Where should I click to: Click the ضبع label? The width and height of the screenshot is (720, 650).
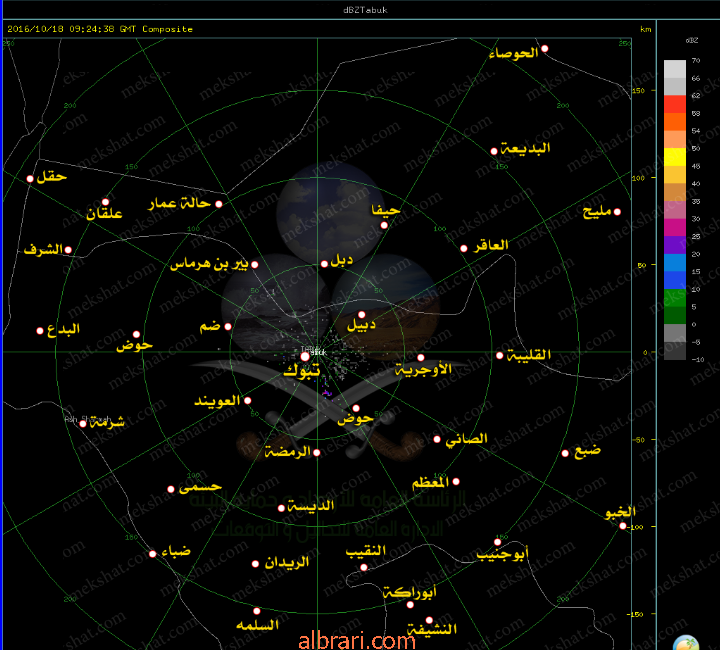point(587,450)
